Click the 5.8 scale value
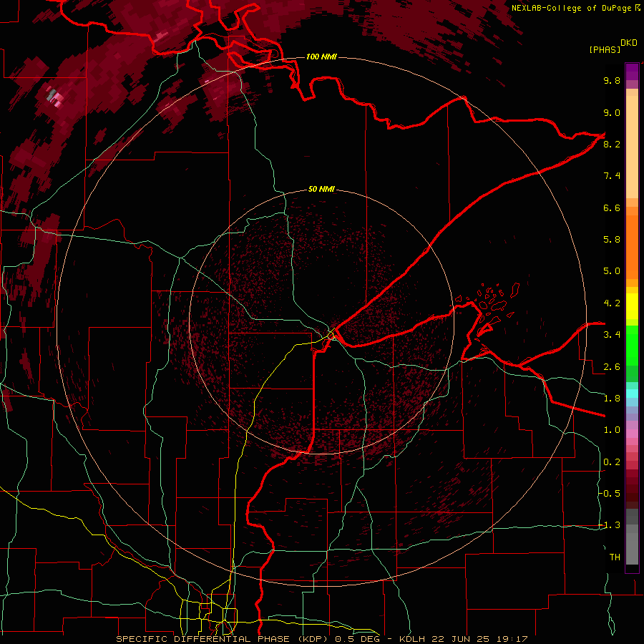Image resolution: width=644 pixels, height=644 pixels. (x=612, y=240)
